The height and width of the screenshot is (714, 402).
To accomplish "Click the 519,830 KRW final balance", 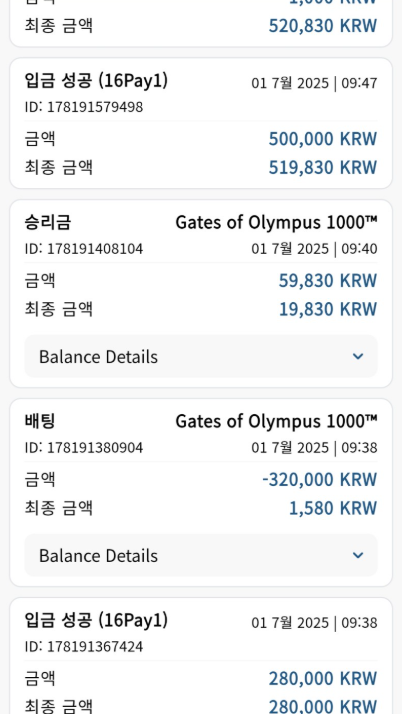I will click(x=323, y=167).
